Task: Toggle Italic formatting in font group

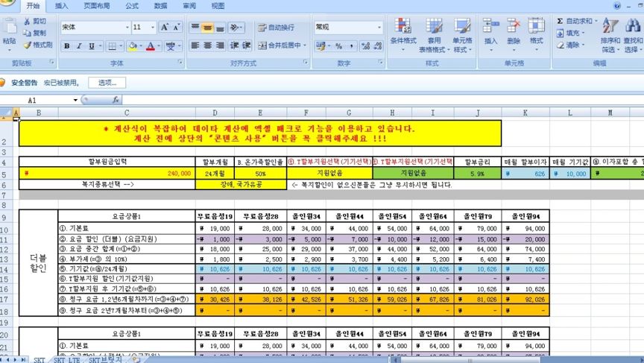Action: tap(79, 46)
